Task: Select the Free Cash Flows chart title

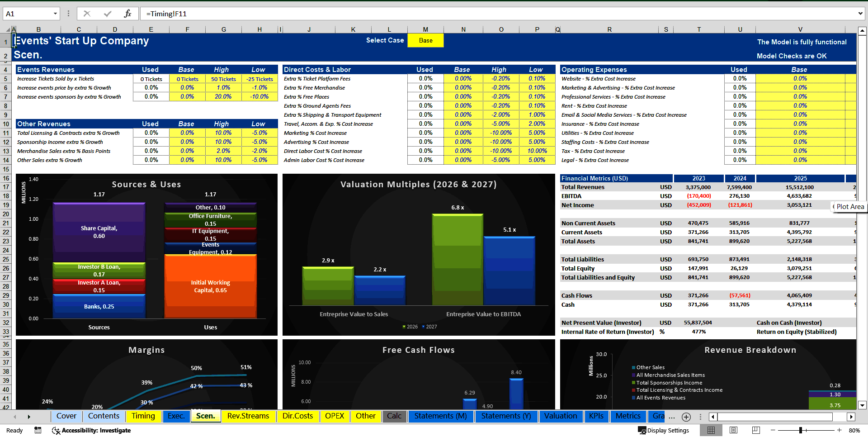Action: coord(418,350)
